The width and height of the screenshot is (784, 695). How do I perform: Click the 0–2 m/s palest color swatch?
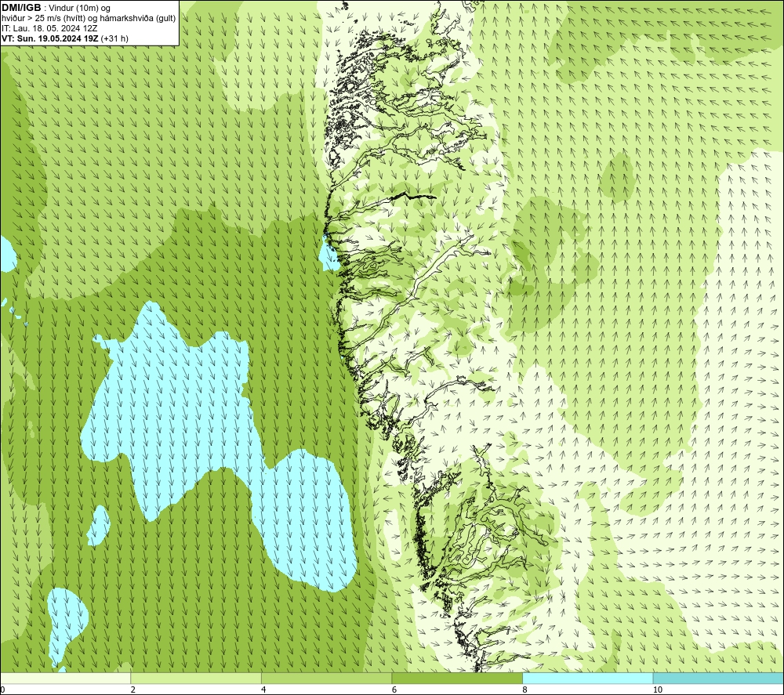coord(66,678)
